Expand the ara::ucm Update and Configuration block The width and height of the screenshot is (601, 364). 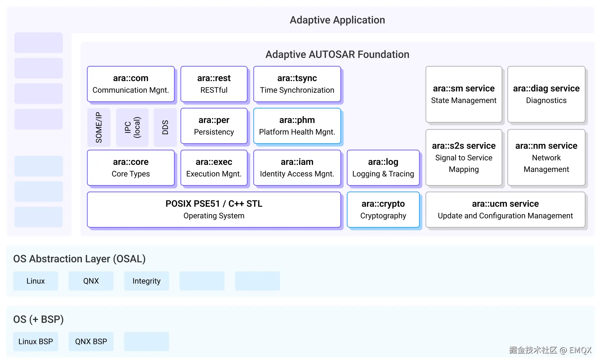505,209
